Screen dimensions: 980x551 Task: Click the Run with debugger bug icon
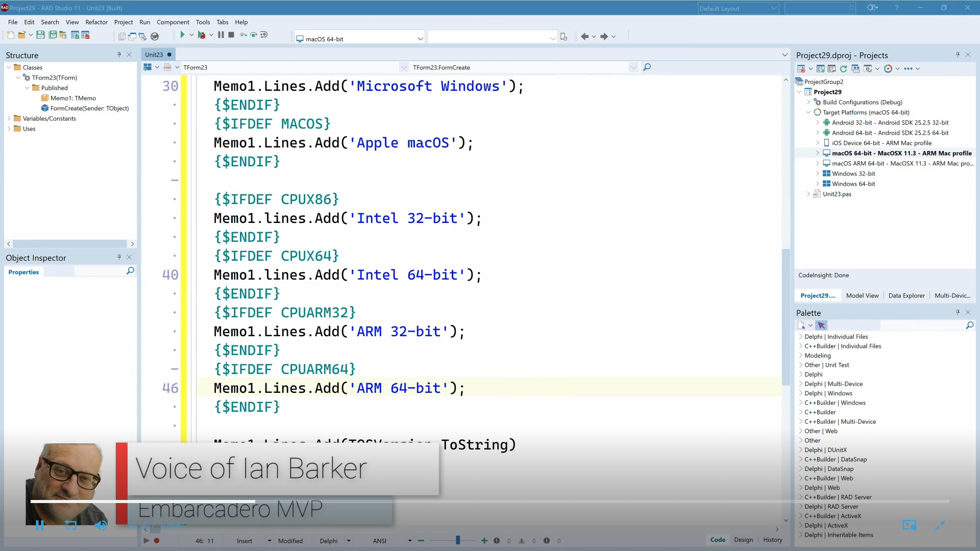point(202,35)
